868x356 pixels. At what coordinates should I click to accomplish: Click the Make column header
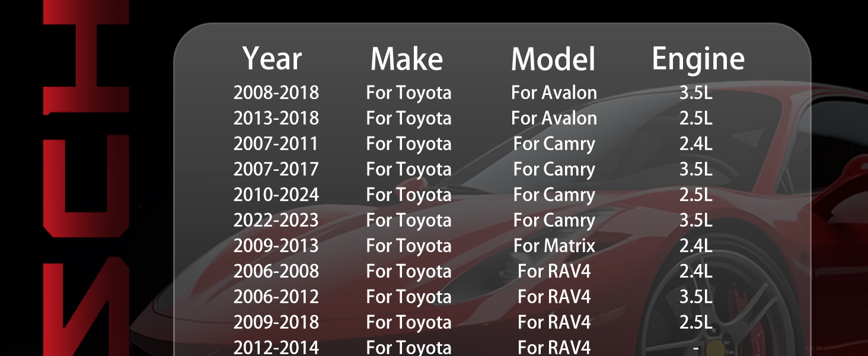407,59
